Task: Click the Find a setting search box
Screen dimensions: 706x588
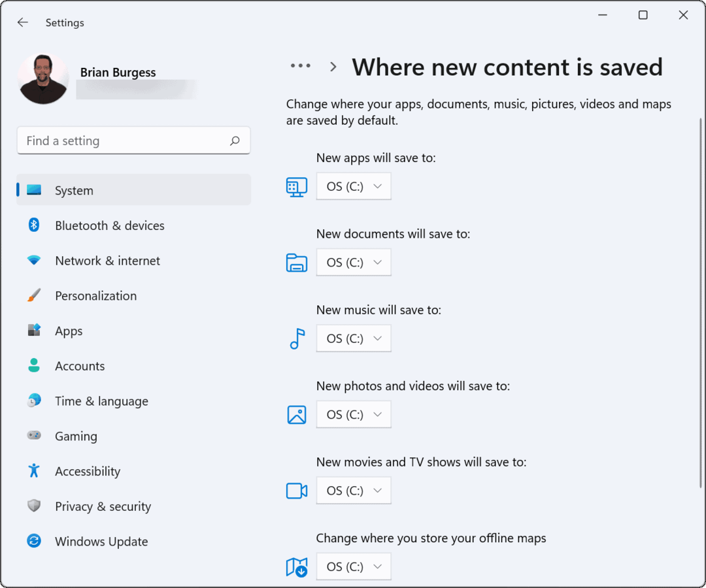Action: tap(124, 140)
